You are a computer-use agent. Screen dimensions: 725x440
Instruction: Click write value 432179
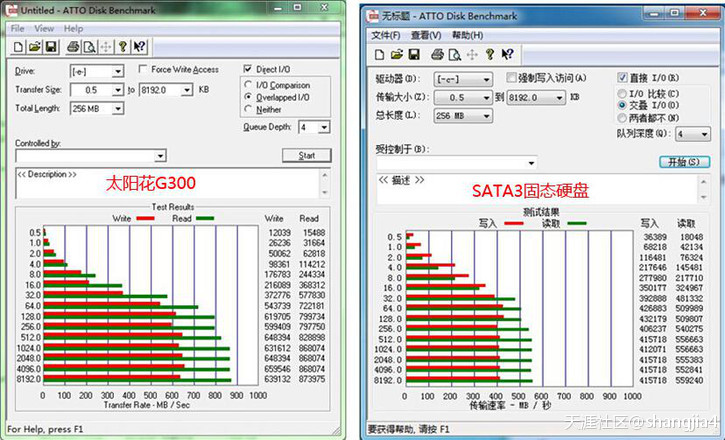pos(652,319)
